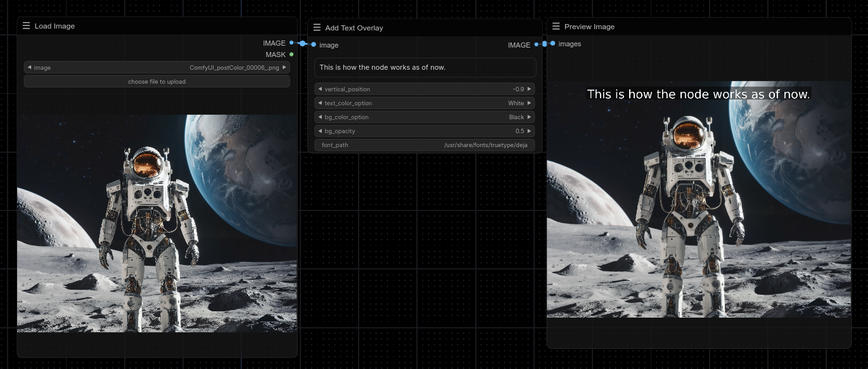Open the Preview Image node menu icon

tap(556, 27)
